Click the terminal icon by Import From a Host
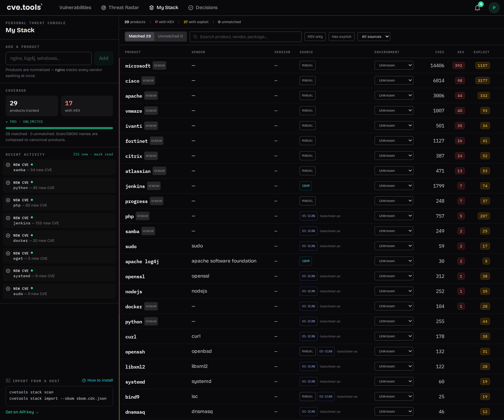The width and height of the screenshot is (504, 420). (x=8, y=381)
